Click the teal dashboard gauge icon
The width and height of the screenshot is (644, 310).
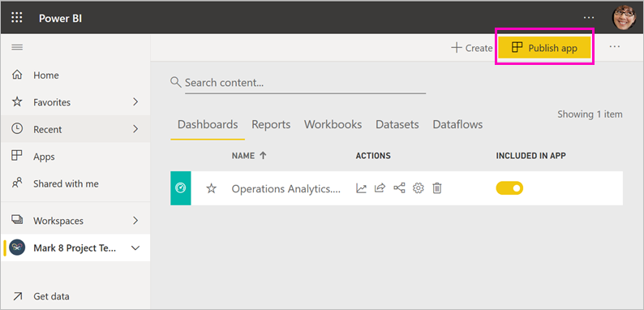[180, 188]
